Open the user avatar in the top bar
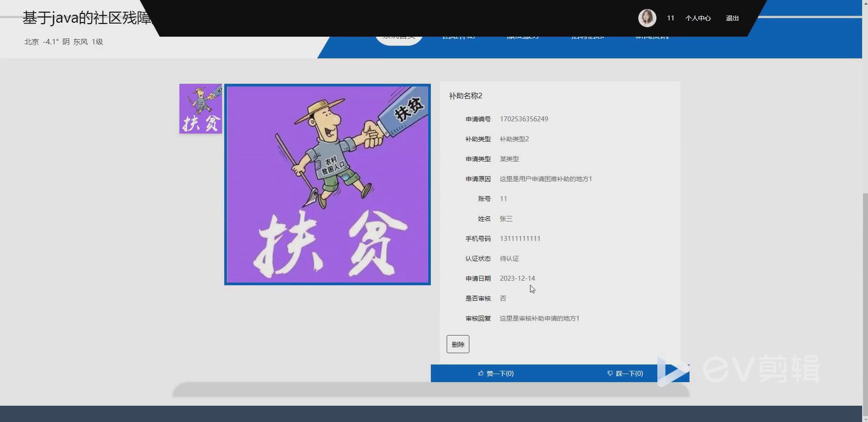 pos(647,18)
